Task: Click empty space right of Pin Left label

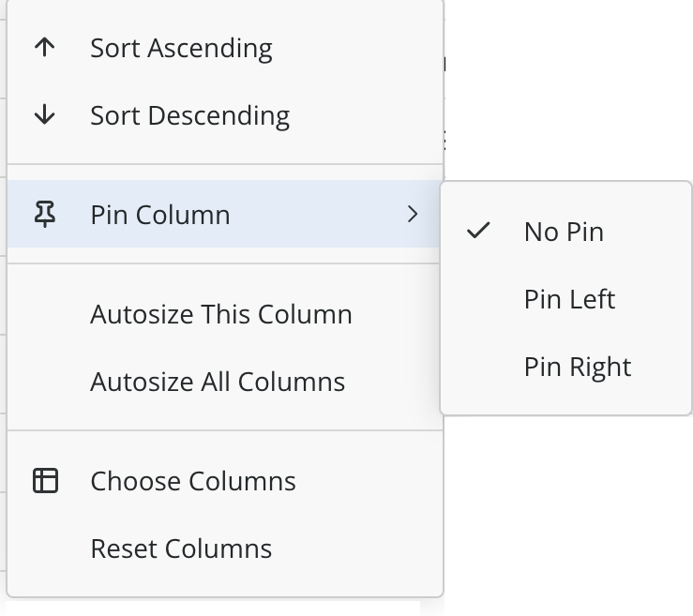Action: (x=656, y=299)
